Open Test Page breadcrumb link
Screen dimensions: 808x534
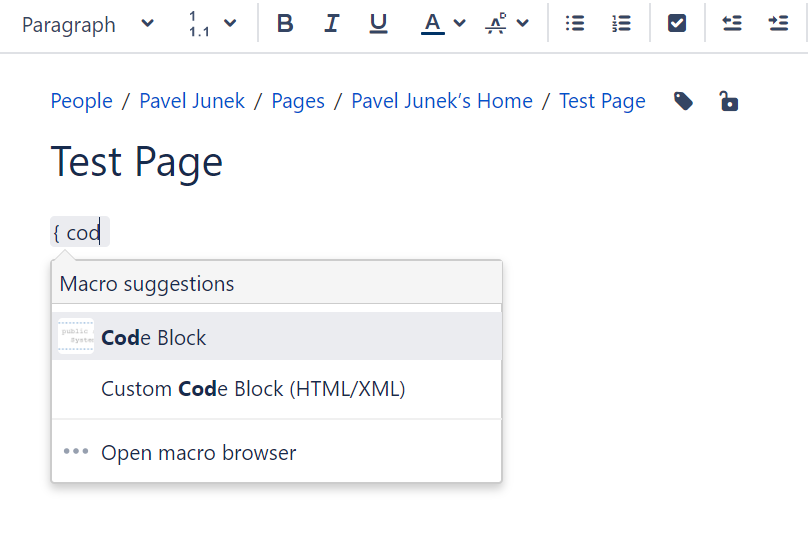tap(602, 101)
